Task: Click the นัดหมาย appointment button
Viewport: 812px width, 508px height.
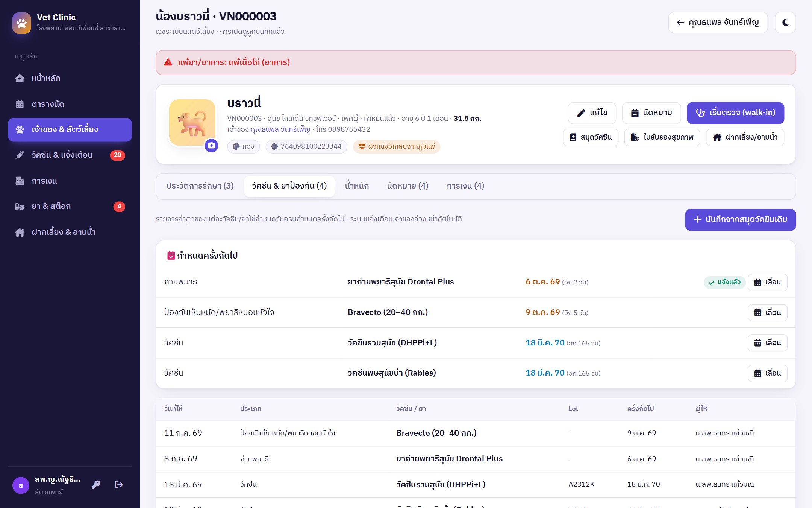Action: [x=651, y=113]
